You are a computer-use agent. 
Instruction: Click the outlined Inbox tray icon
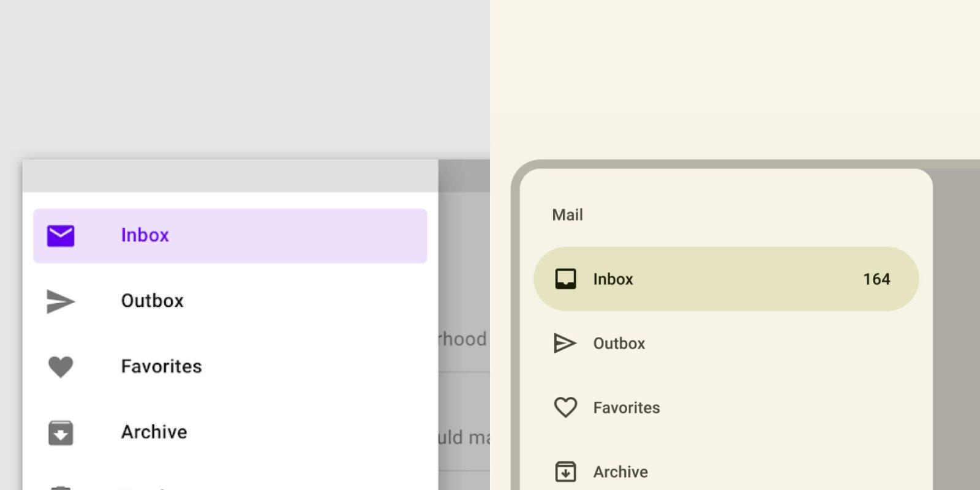[565, 279]
